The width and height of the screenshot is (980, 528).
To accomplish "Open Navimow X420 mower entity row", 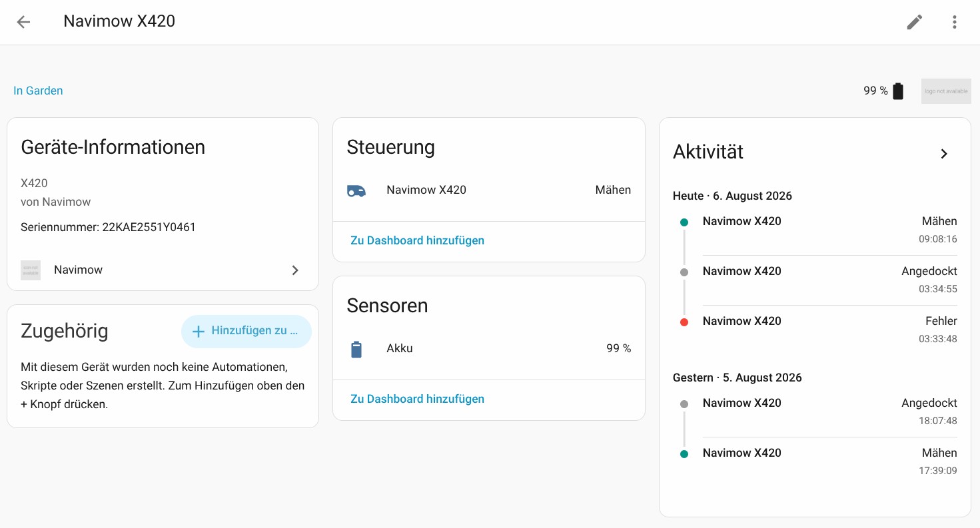I will point(489,190).
